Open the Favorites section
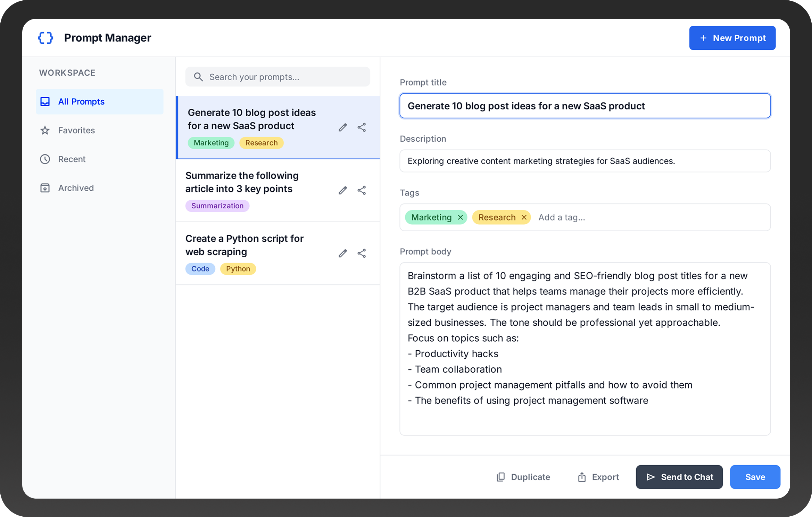The height and width of the screenshot is (517, 812). point(76,130)
